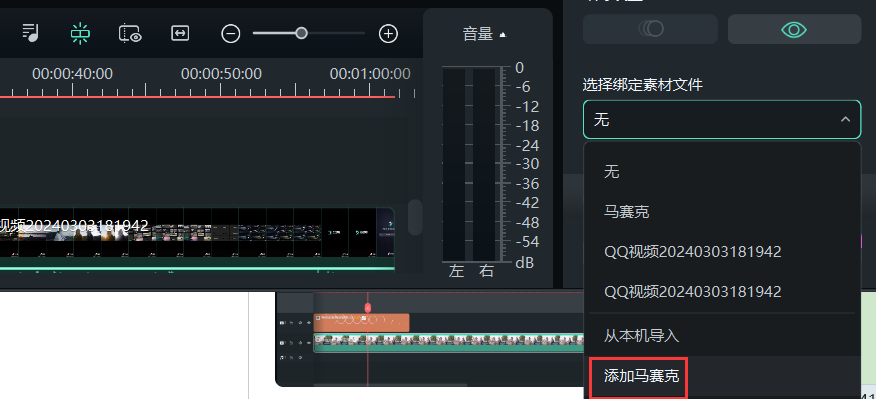Zoom in the timeline with plus button

coord(388,34)
